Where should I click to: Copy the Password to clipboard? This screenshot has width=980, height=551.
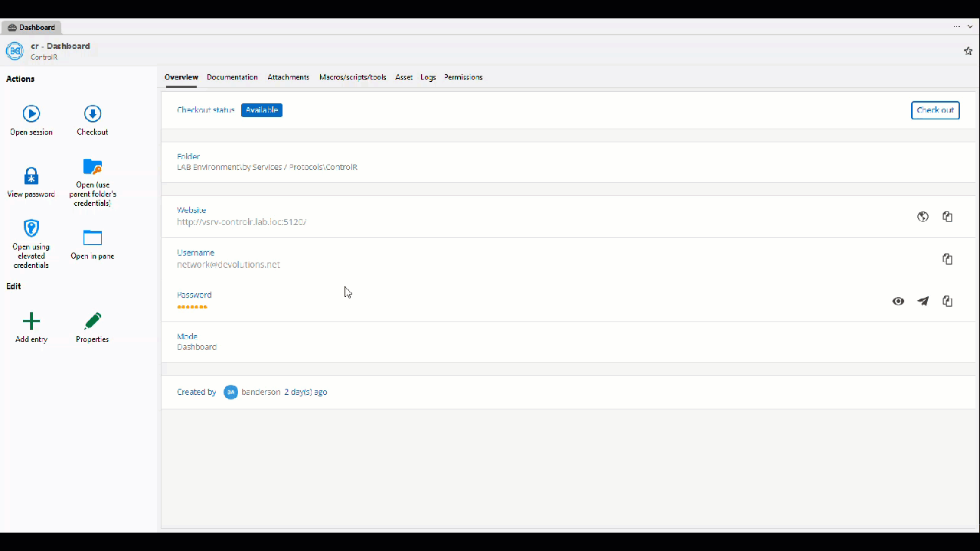(x=947, y=301)
